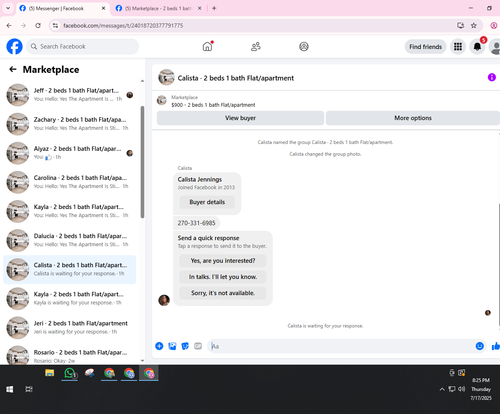Send quick response In talks. I'll let you know.
This screenshot has height=414, width=500.
pyautogui.click(x=223, y=277)
